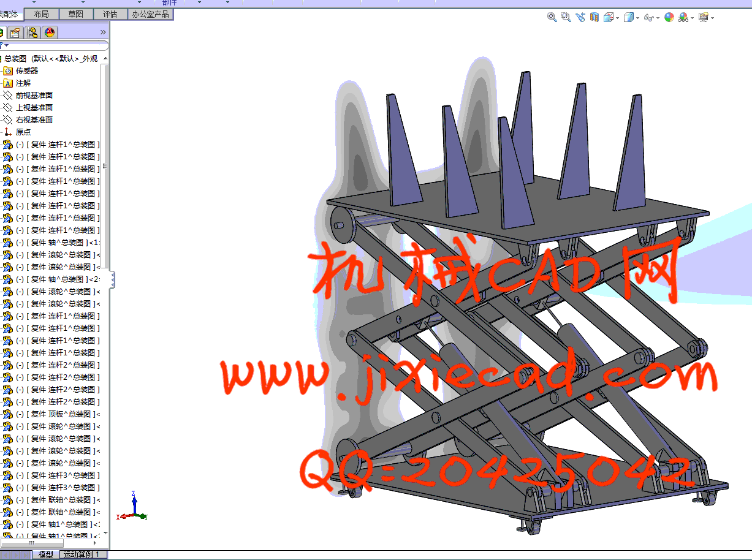The width and height of the screenshot is (752, 560).
Task: Click the Apply Scene icon
Action: 683,18
